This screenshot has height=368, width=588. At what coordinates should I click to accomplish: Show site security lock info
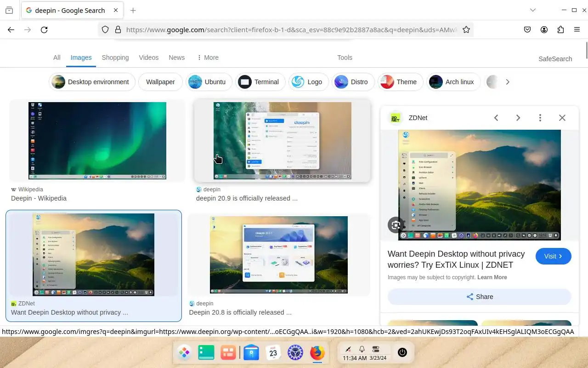(x=118, y=29)
